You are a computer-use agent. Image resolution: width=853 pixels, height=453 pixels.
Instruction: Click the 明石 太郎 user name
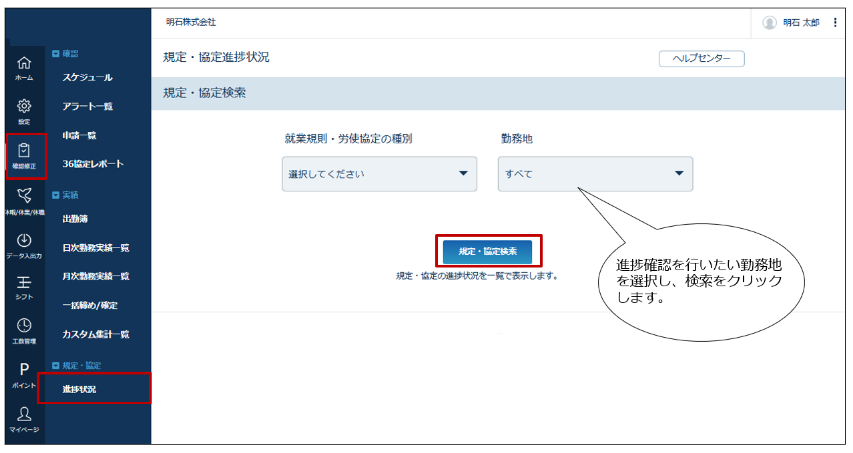(x=801, y=23)
